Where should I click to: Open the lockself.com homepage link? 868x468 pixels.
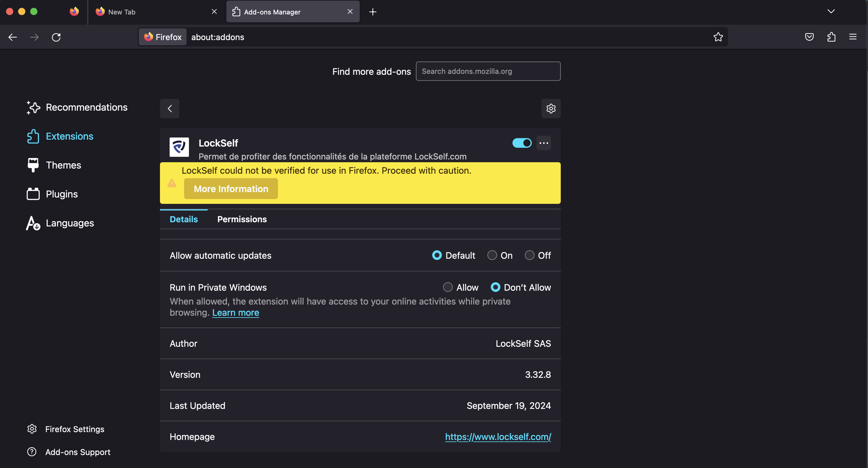[498, 437]
